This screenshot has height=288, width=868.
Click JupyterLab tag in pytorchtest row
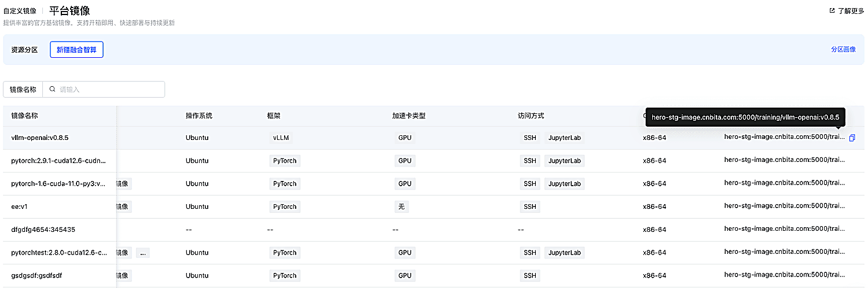tap(565, 253)
